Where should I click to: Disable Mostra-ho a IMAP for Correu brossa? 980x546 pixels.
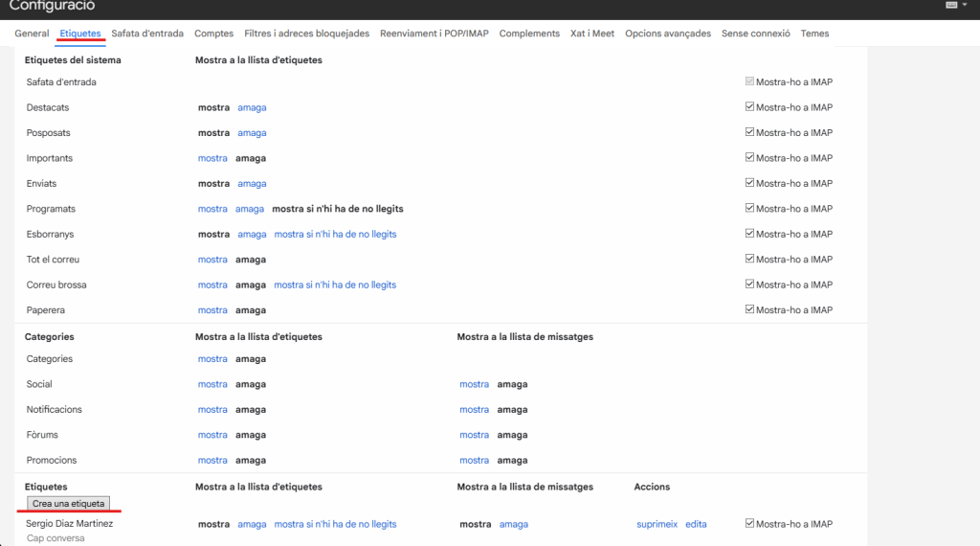[750, 284]
